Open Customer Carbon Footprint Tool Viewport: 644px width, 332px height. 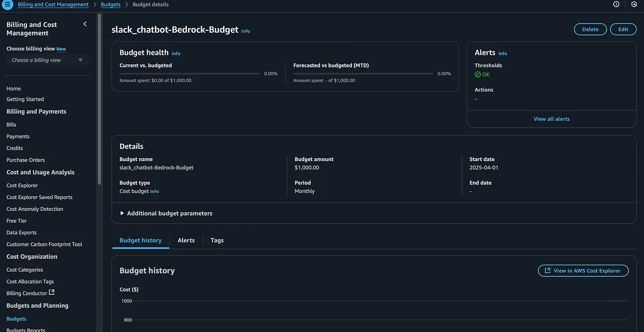tap(44, 245)
